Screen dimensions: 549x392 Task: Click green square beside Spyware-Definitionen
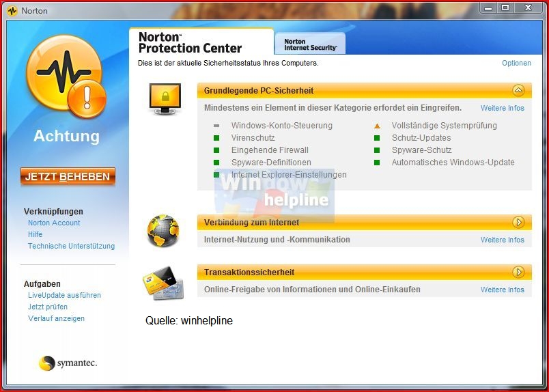pyautogui.click(x=216, y=163)
